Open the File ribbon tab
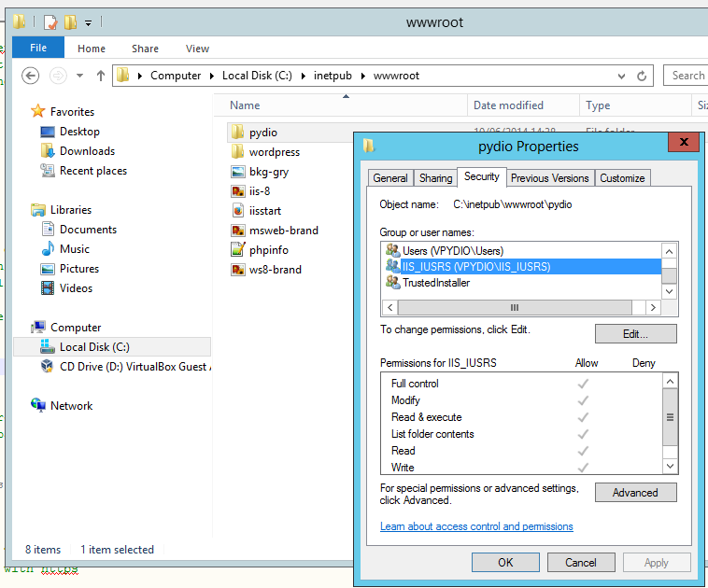The height and width of the screenshot is (588, 708). click(38, 48)
